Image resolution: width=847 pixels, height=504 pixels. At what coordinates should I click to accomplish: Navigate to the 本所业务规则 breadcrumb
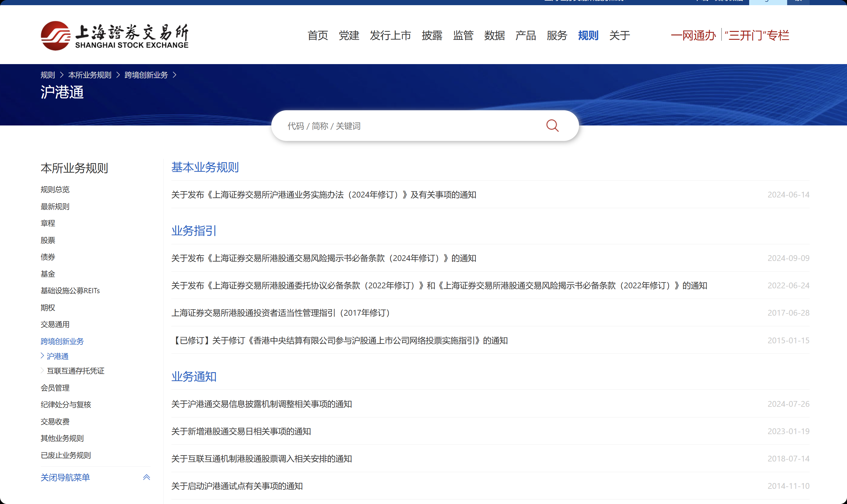pos(90,75)
